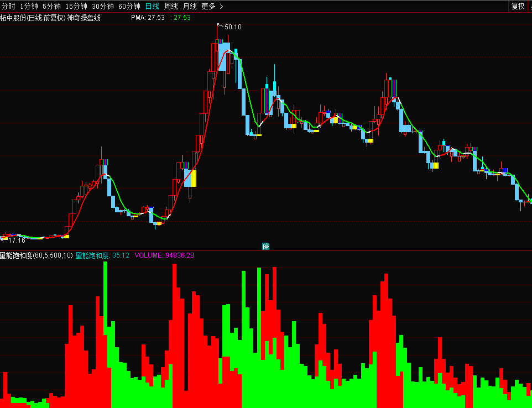Click the 17.16 low price label

17,240
